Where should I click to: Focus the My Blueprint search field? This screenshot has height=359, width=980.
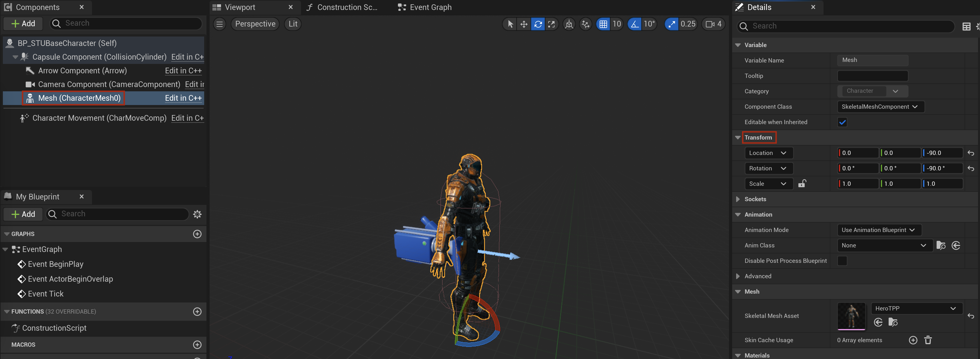pos(117,214)
